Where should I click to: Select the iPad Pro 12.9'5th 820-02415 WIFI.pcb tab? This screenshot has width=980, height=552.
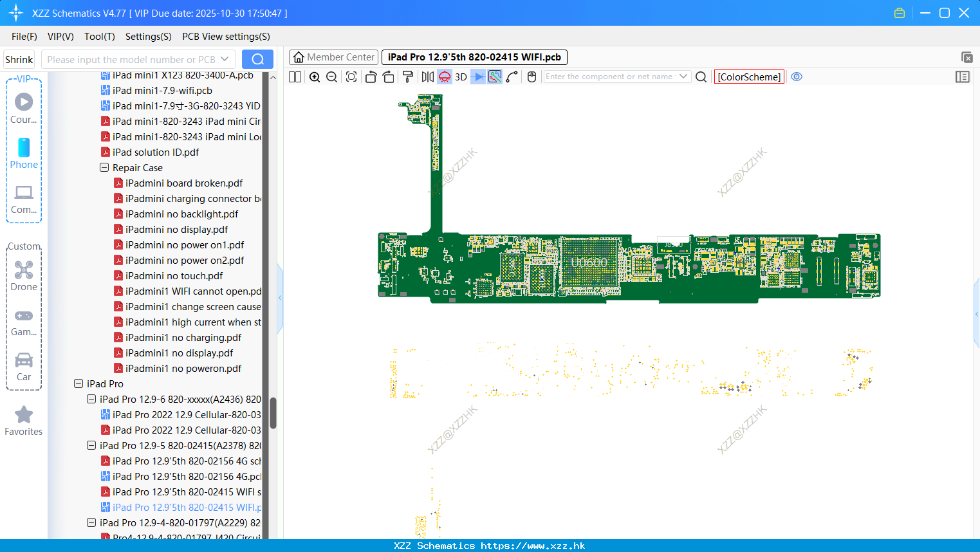[474, 57]
